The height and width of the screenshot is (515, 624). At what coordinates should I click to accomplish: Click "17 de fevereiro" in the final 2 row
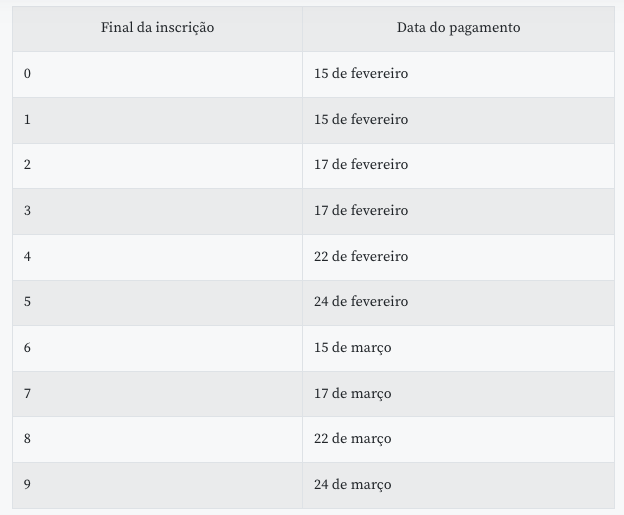361,165
